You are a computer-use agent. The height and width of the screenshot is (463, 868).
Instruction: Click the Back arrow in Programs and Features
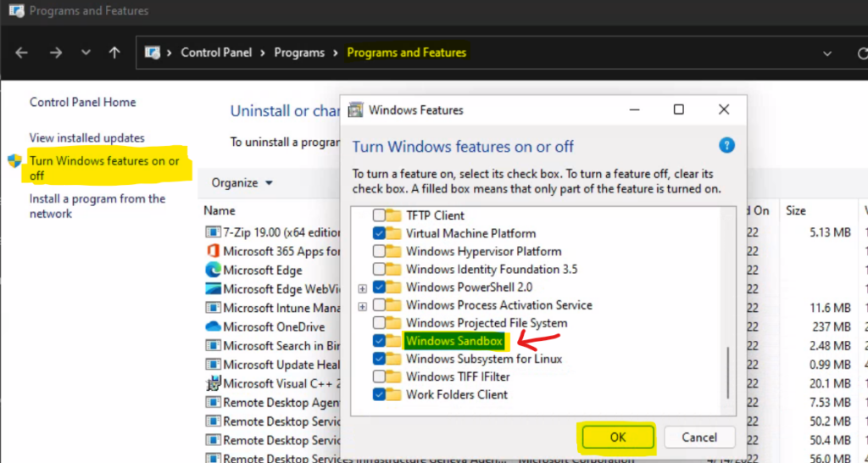21,53
